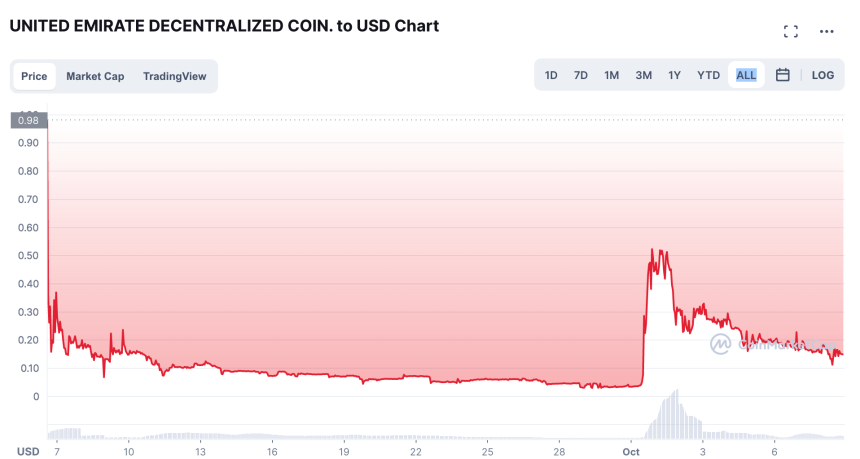Open the three-dot more options menu
860x459 pixels.
(x=826, y=31)
